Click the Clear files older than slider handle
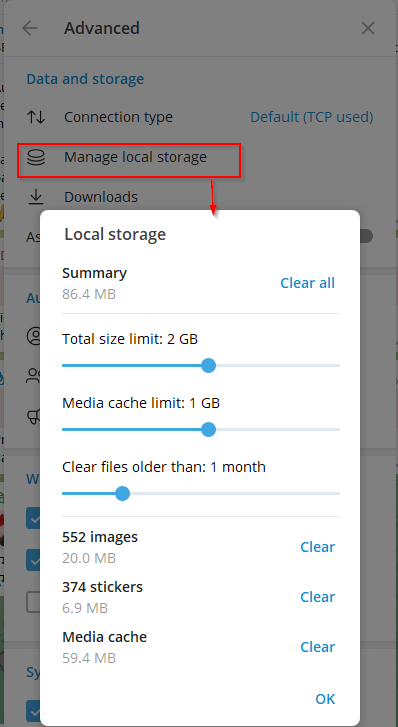398x727 pixels. coord(122,493)
